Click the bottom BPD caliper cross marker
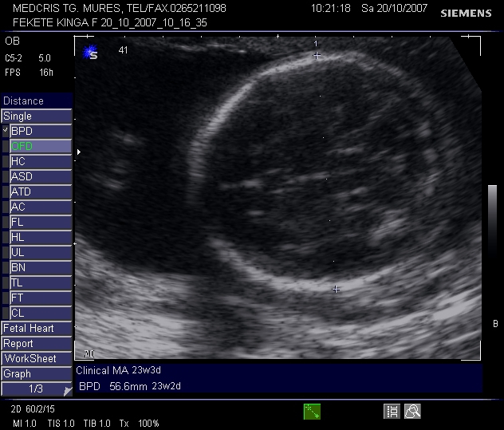 pyautogui.click(x=336, y=289)
